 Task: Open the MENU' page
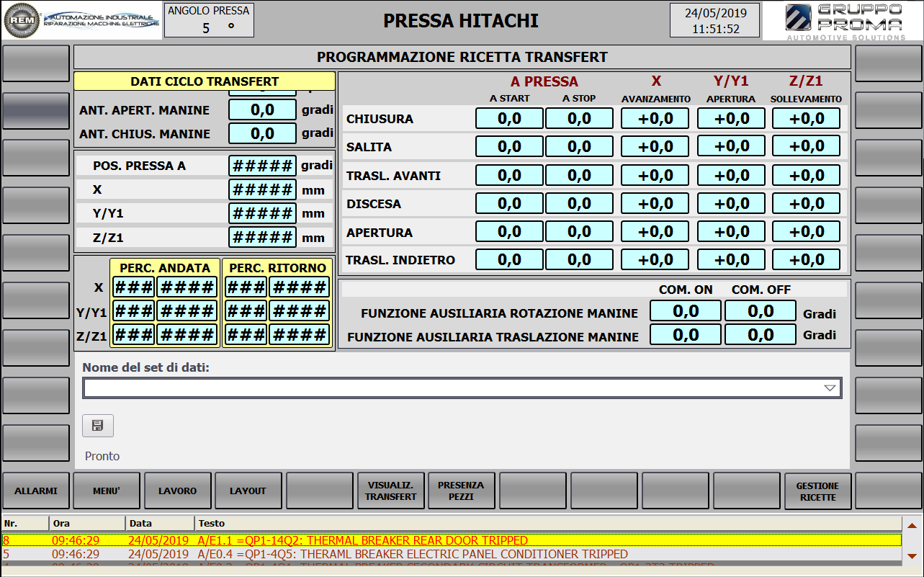pos(107,491)
